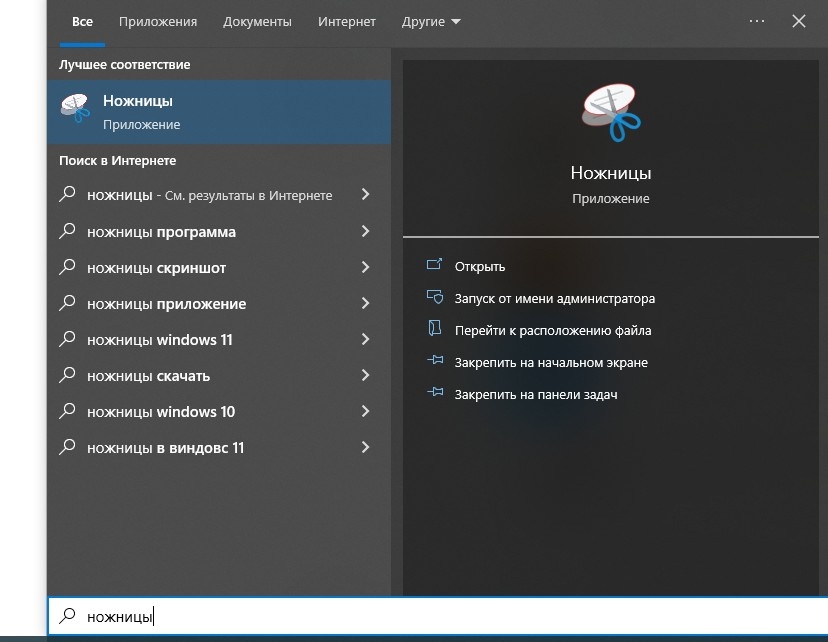Open the three-dots options menu

coord(757,21)
